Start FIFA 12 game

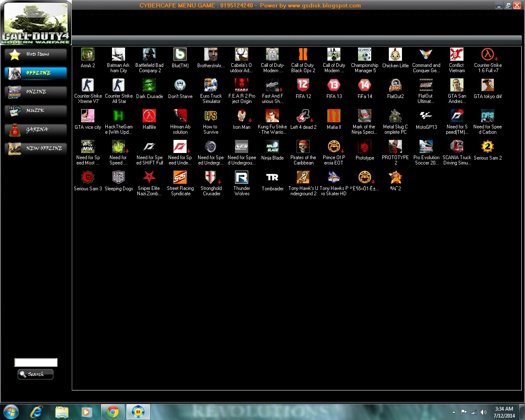pyautogui.click(x=303, y=85)
